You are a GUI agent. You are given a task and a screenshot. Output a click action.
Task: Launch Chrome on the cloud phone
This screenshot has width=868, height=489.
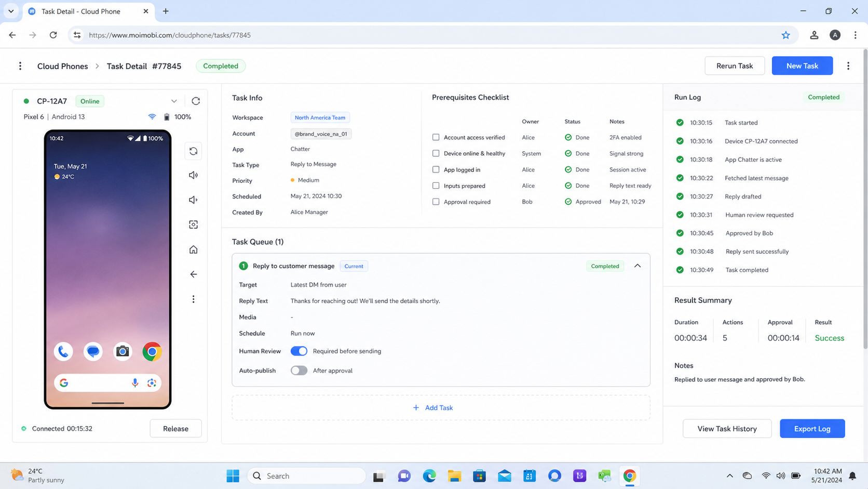pyautogui.click(x=152, y=352)
